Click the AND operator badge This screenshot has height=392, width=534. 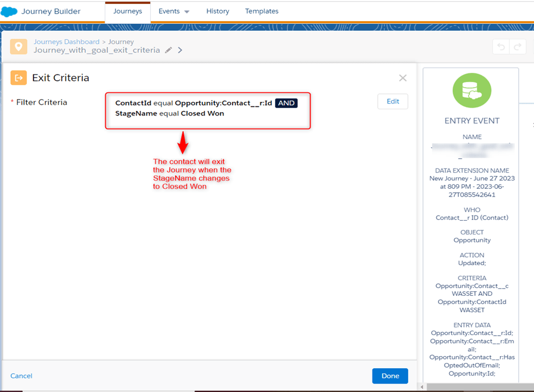(287, 103)
